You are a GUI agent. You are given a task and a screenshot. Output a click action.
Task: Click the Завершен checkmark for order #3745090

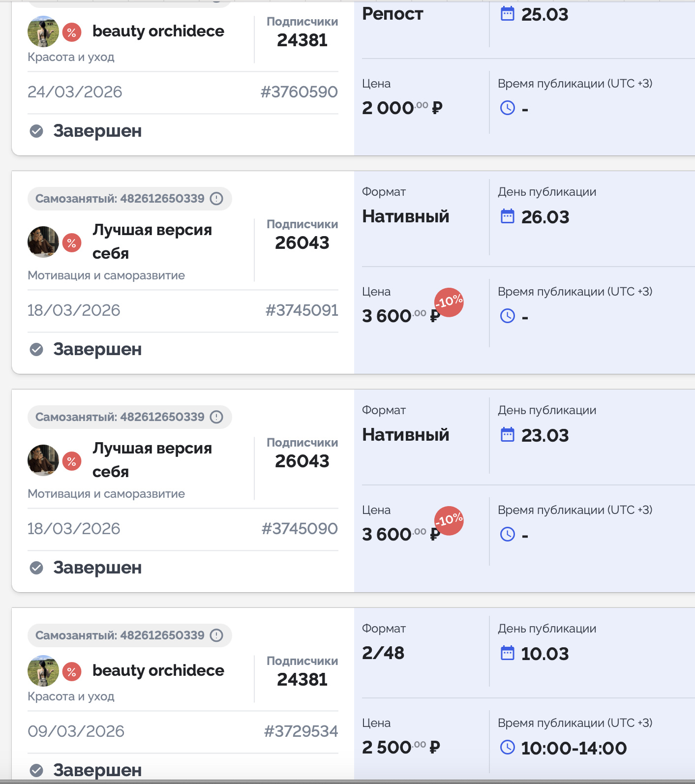[36, 568]
